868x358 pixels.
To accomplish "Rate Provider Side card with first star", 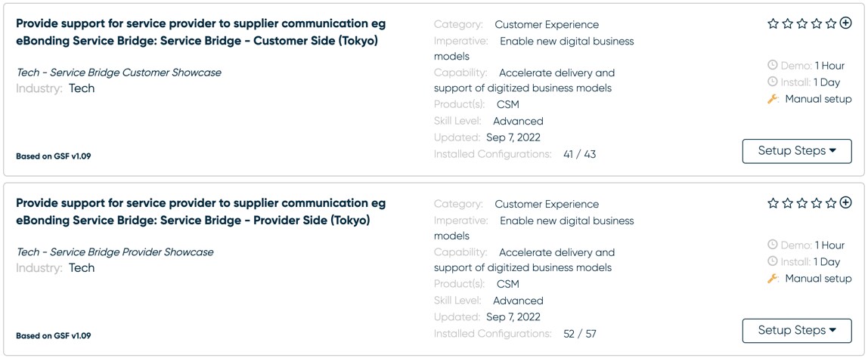I will point(773,203).
